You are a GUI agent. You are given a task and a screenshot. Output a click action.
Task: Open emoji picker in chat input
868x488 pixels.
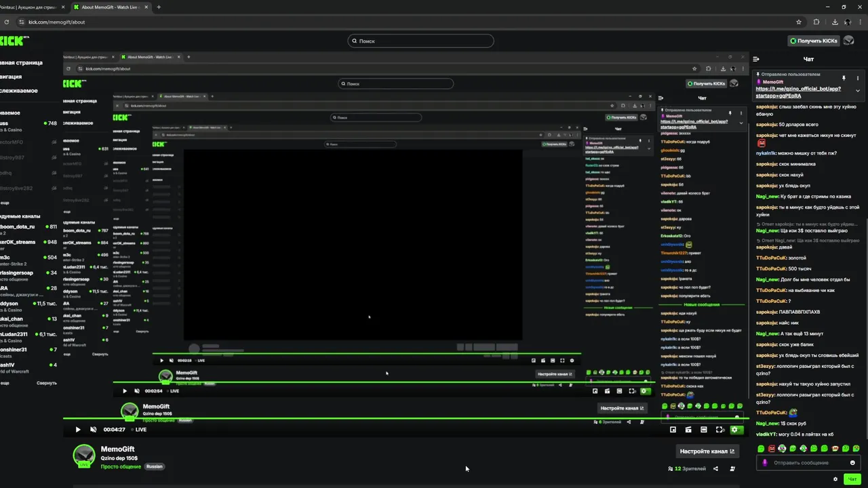(x=852, y=463)
